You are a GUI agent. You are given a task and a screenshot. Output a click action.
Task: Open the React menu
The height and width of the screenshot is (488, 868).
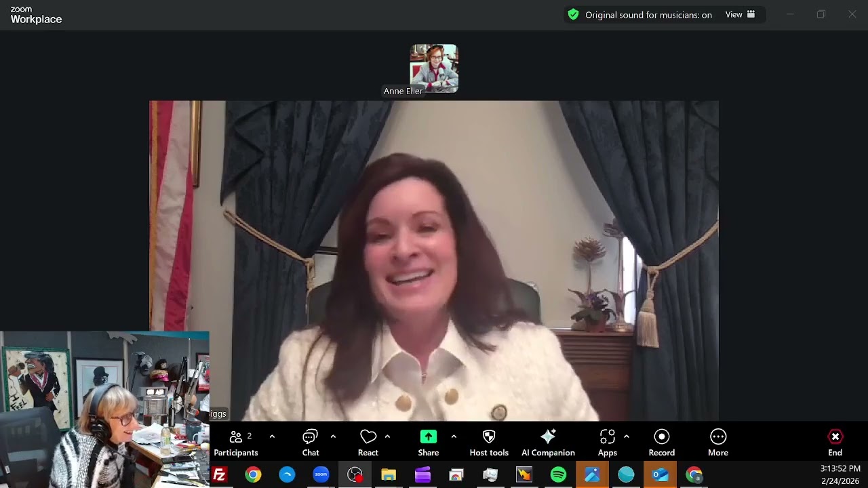pos(368,443)
